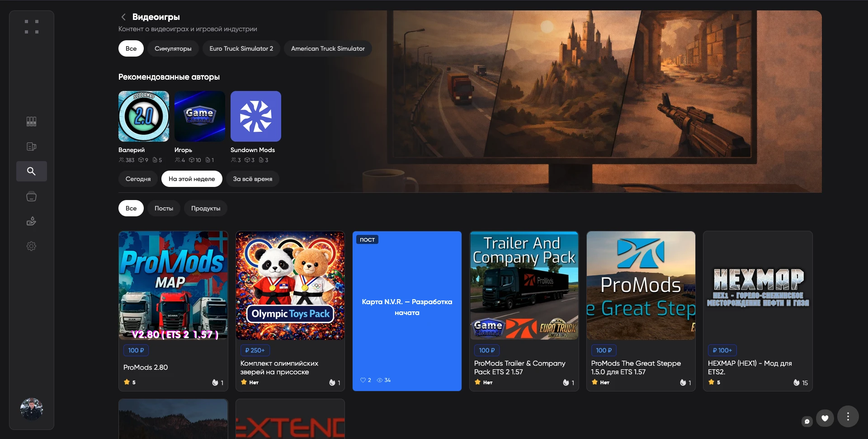Screen dimensions: 868x439
Task: Click the Рекомендованные авторы heading
Action: click(169, 77)
